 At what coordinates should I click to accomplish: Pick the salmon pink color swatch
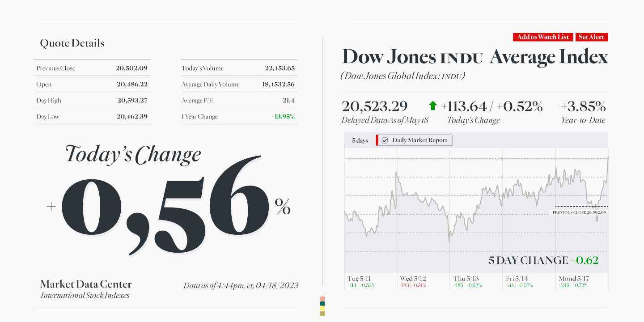[322, 299]
